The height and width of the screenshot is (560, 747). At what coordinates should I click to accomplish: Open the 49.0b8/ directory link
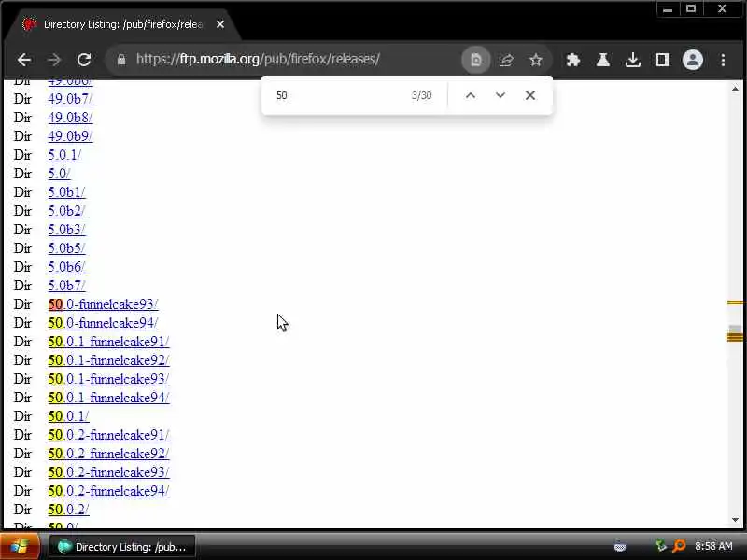tap(71, 118)
